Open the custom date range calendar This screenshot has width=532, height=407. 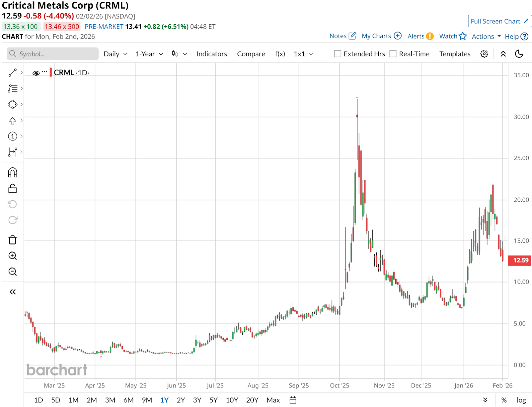[293, 400]
